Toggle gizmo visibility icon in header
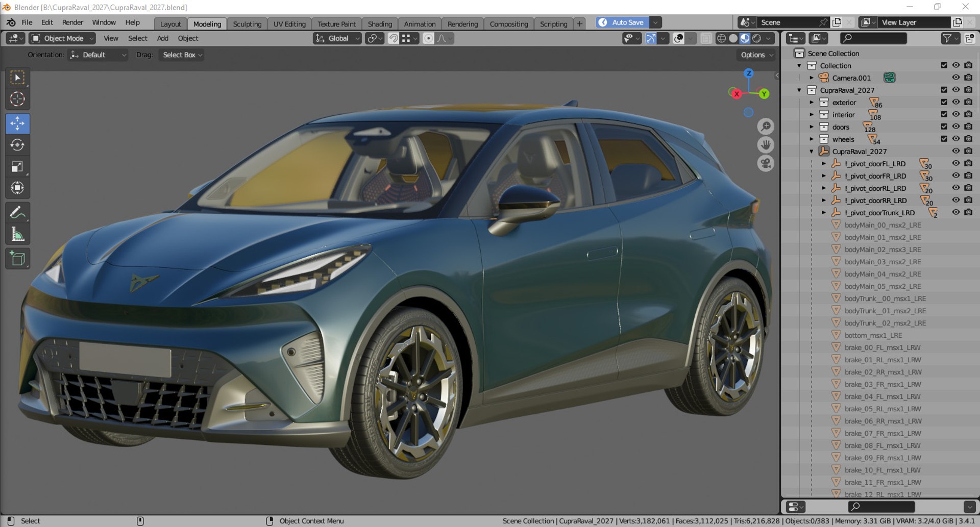This screenshot has width=980, height=527. (651, 38)
